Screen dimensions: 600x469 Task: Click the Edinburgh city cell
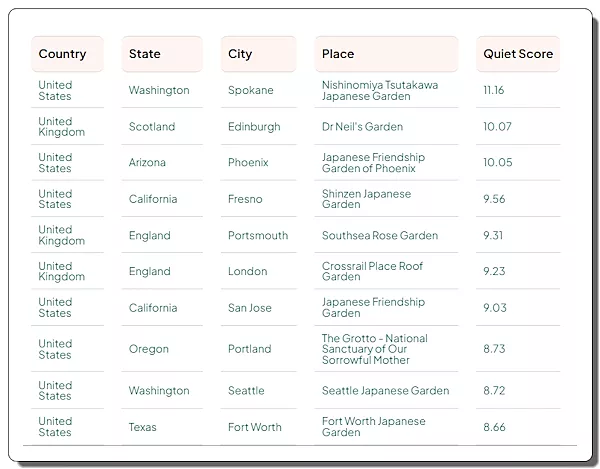[x=254, y=127]
